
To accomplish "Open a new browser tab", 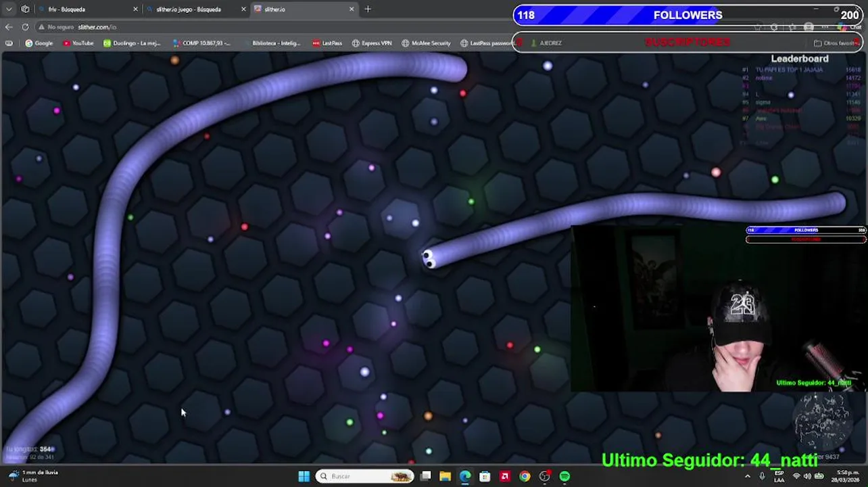I will pyautogui.click(x=368, y=9).
